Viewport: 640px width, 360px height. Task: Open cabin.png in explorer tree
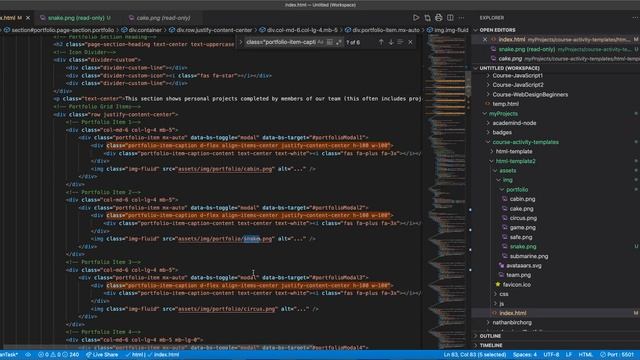click(522, 199)
